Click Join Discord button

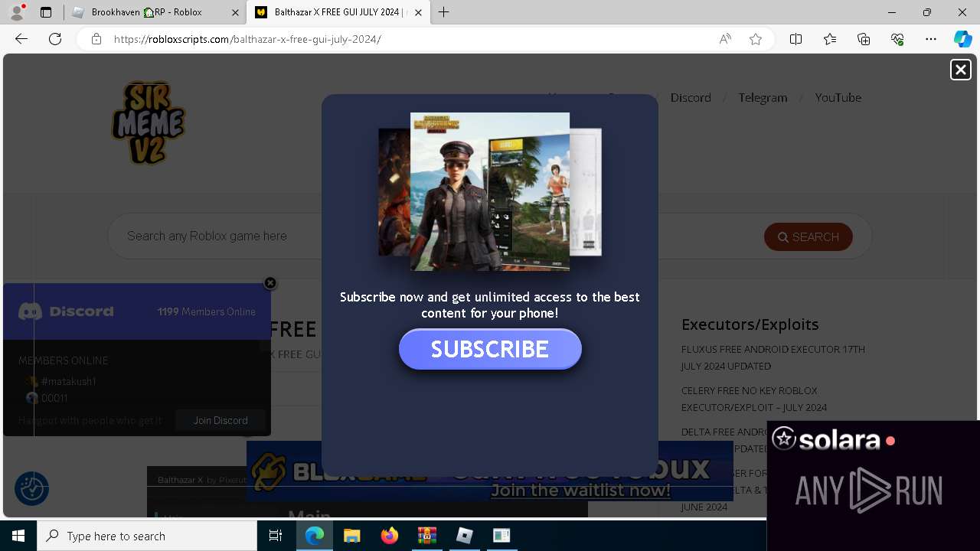(220, 420)
